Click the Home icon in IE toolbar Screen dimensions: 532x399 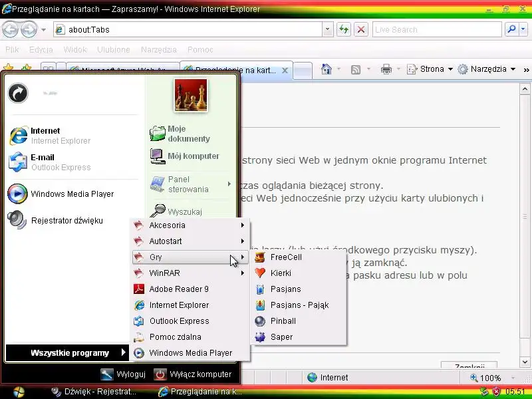(x=327, y=69)
